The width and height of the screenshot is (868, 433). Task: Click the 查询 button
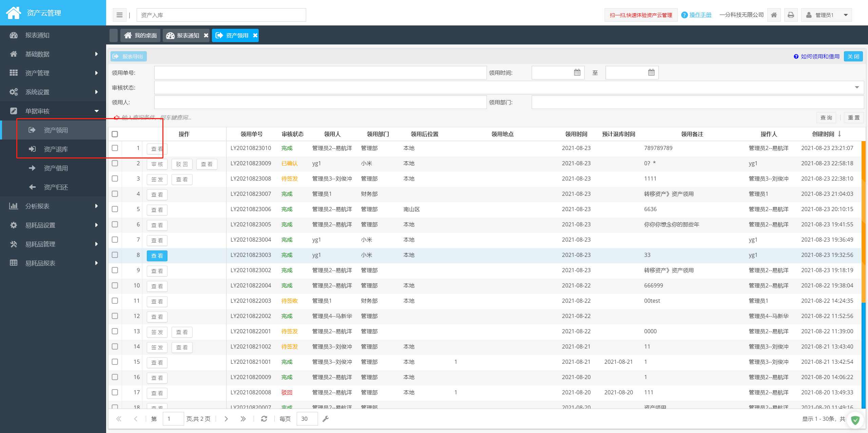click(x=826, y=117)
